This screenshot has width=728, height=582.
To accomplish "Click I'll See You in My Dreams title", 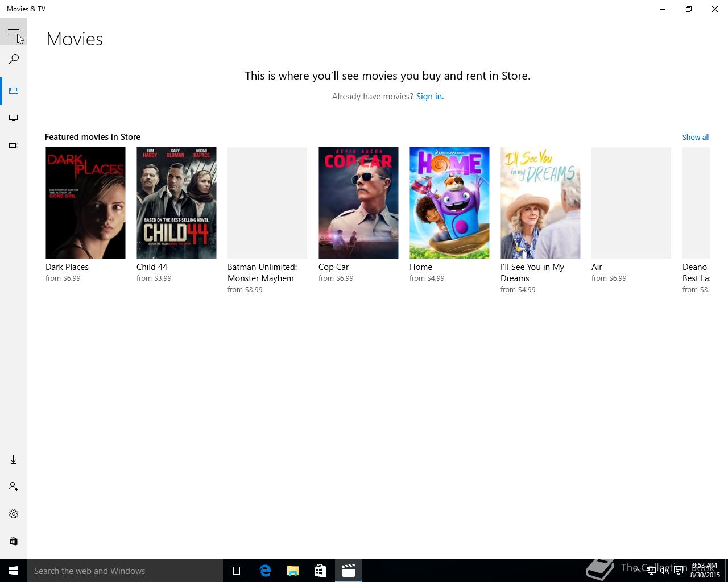I will 532,273.
